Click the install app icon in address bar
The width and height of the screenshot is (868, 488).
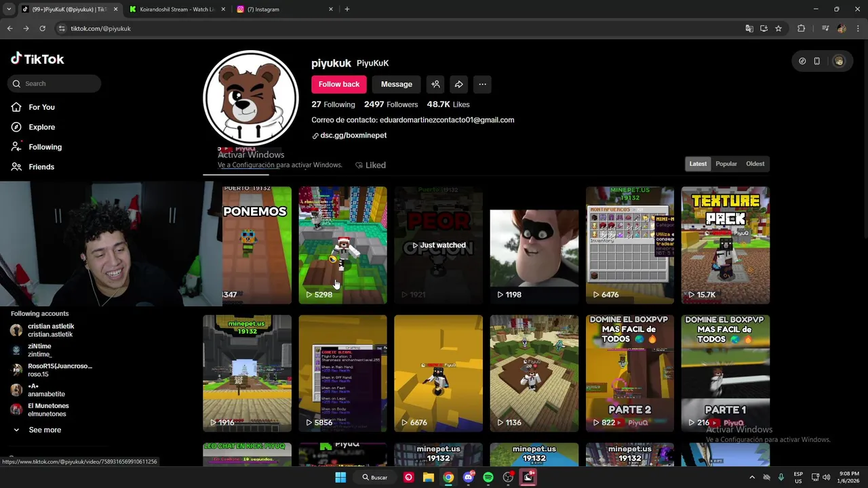coord(764,28)
